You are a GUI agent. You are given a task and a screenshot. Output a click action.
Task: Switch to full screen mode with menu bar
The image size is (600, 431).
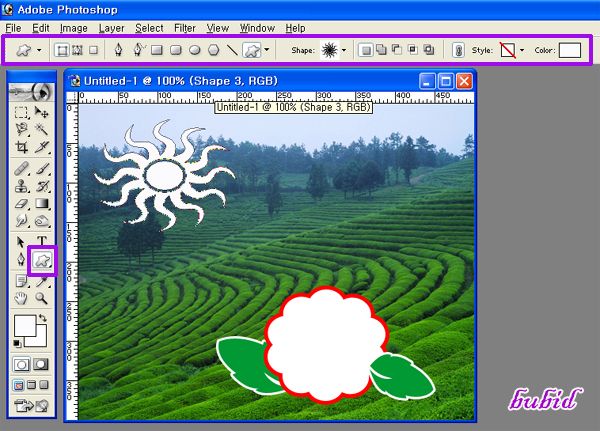(31, 385)
